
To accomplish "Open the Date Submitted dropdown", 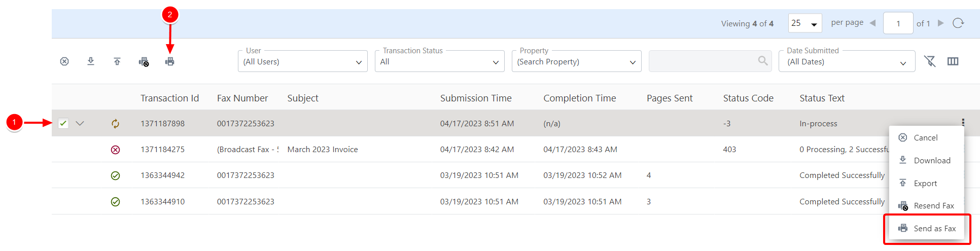I will click(847, 62).
